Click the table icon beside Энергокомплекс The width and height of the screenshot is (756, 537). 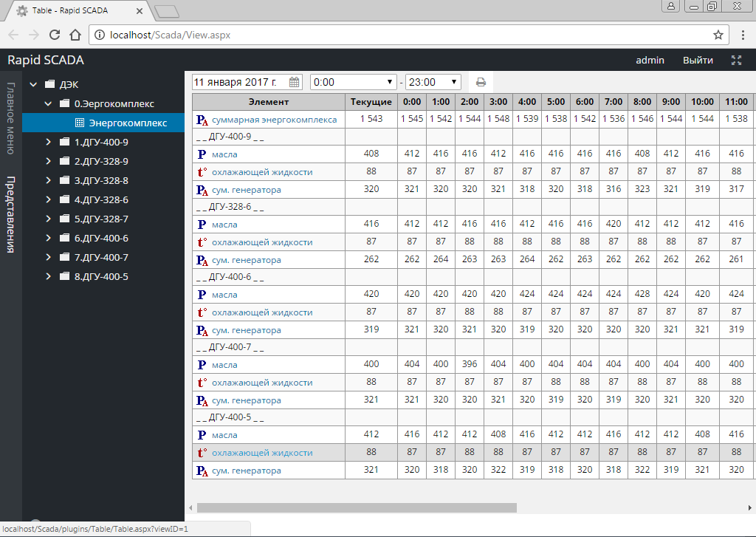click(80, 123)
